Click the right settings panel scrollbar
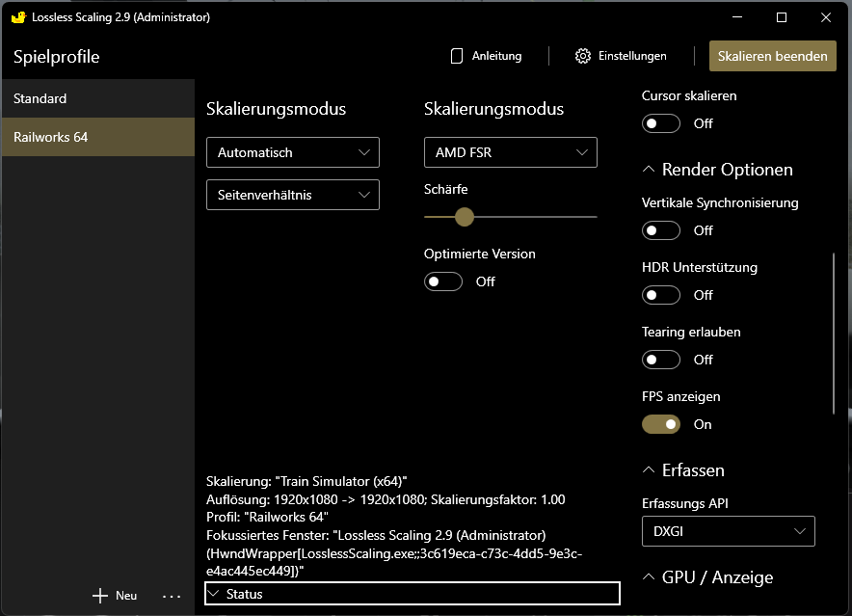852x616 pixels. (833, 334)
